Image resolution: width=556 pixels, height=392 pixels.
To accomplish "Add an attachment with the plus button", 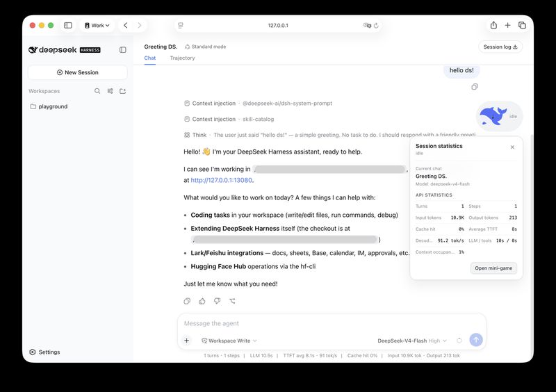I will coord(186,341).
